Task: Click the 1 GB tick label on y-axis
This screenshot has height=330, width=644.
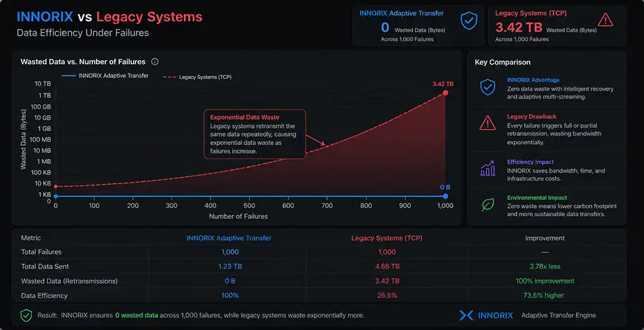Action: (45, 129)
